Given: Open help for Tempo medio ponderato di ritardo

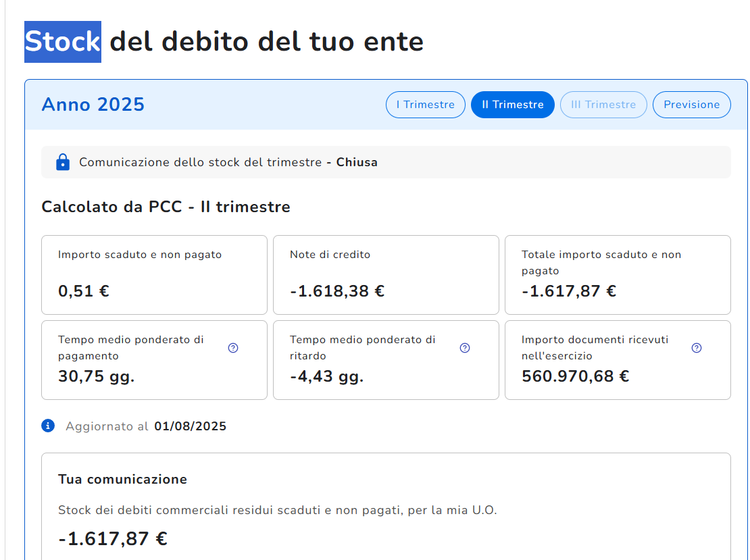Looking at the screenshot, I should [x=465, y=348].
